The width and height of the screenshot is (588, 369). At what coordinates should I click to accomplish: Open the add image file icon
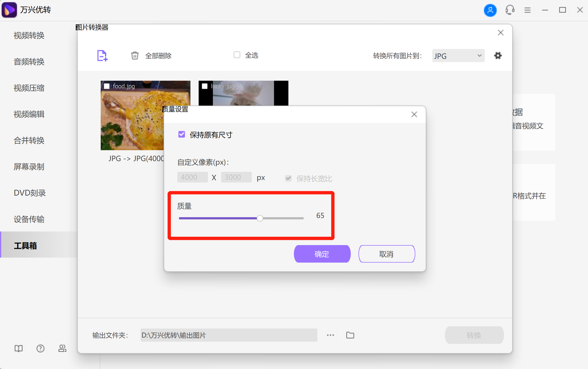pos(102,56)
